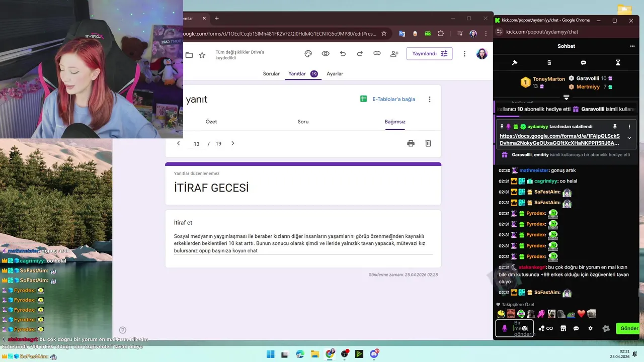This screenshot has width=644, height=362.
Task: Switch to Sorular tab
Action: (271, 74)
